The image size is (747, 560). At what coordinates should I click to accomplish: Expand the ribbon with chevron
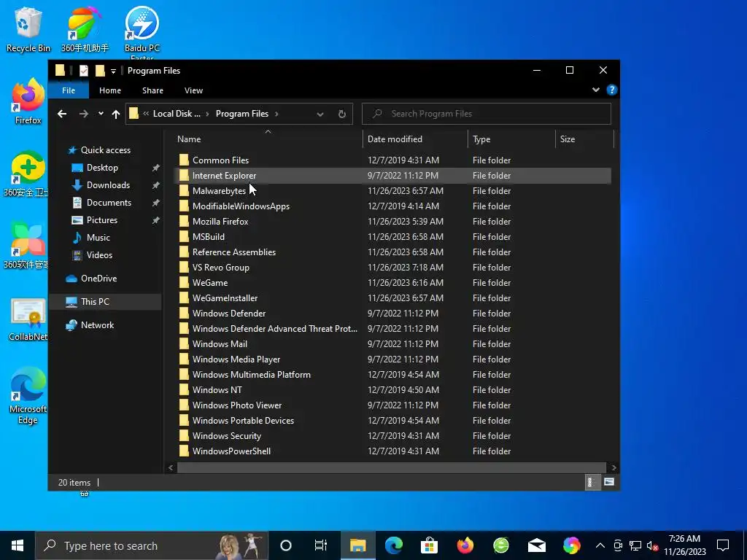[595, 90]
